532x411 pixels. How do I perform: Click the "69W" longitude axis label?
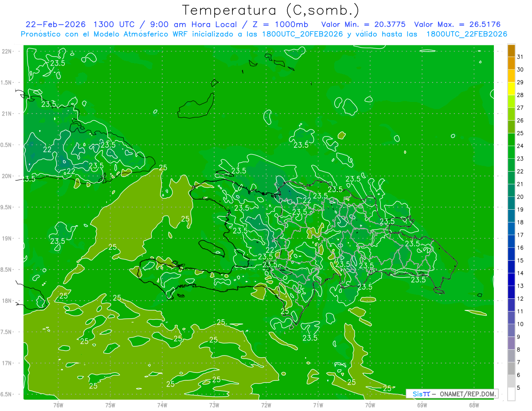click(x=422, y=405)
